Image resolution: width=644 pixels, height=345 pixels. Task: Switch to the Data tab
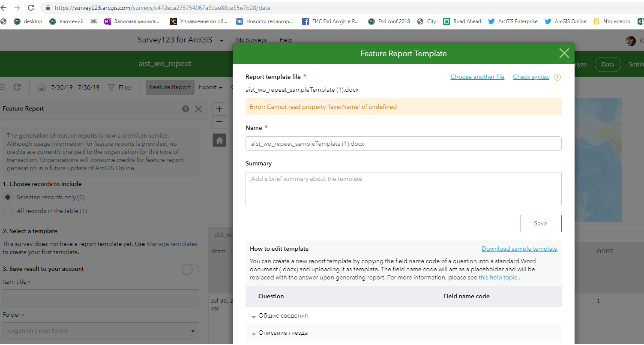[608, 64]
